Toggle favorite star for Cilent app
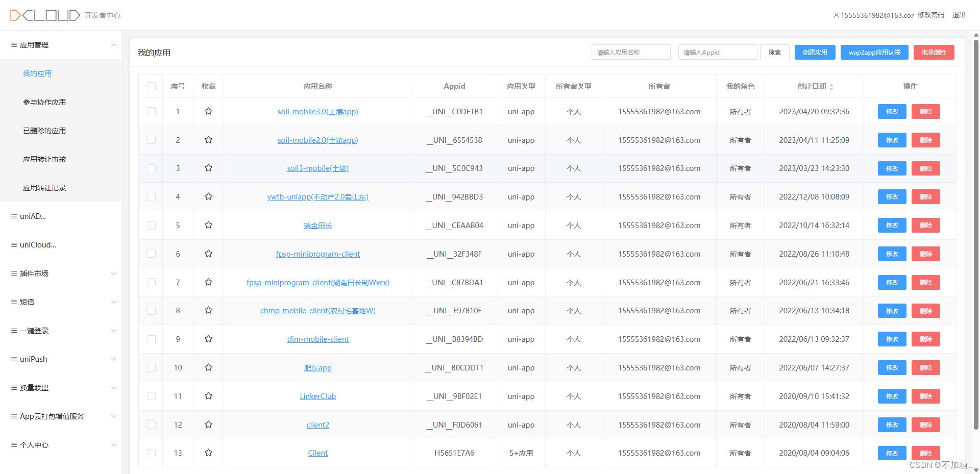 208,453
